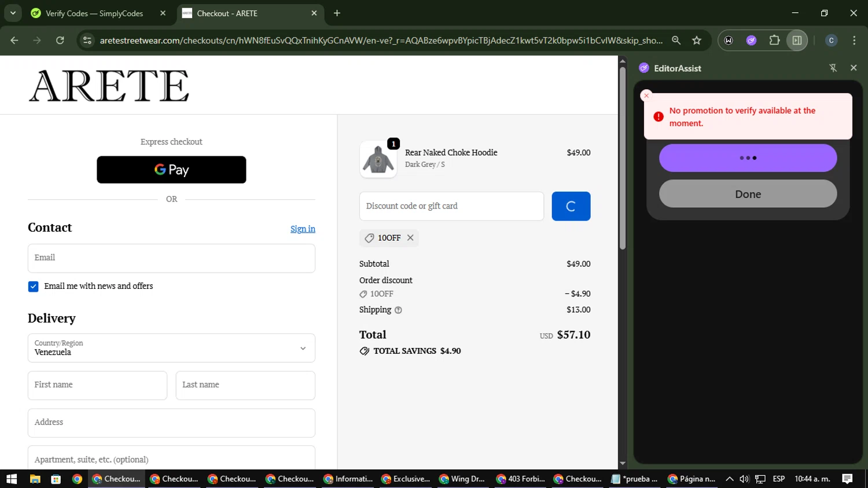Screen dimensions: 868x488
Task: Focus the Last name field
Action: [245, 386]
